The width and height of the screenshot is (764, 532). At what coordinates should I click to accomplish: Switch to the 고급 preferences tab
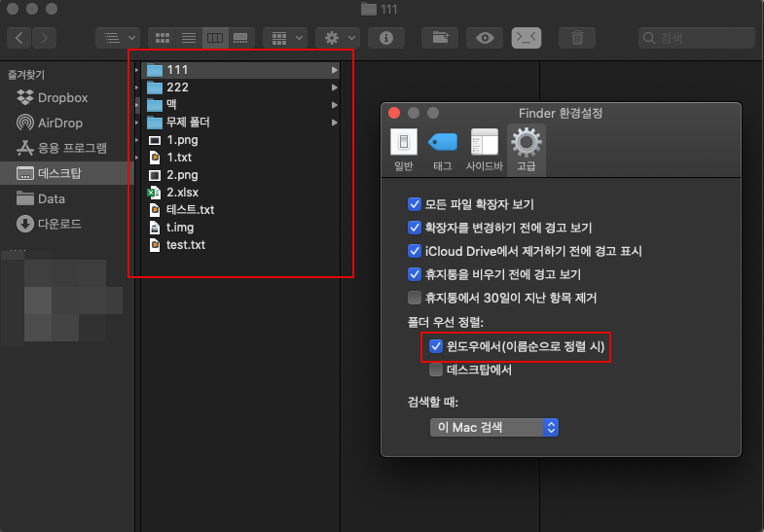click(527, 150)
